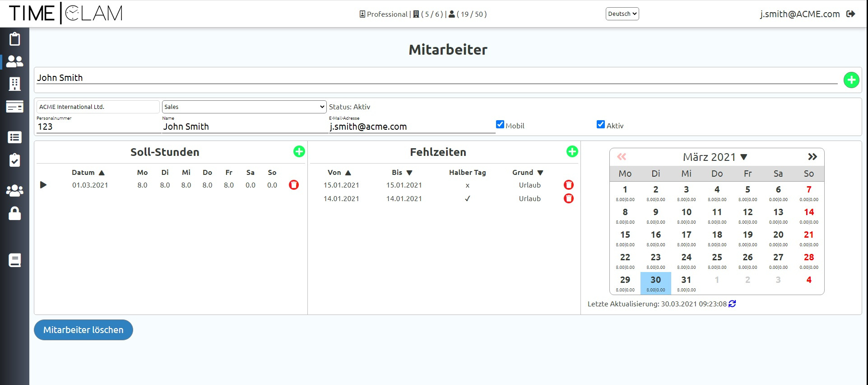This screenshot has height=385, width=868.
Task: Sort Soll-Stunden by Datum
Action: point(88,173)
